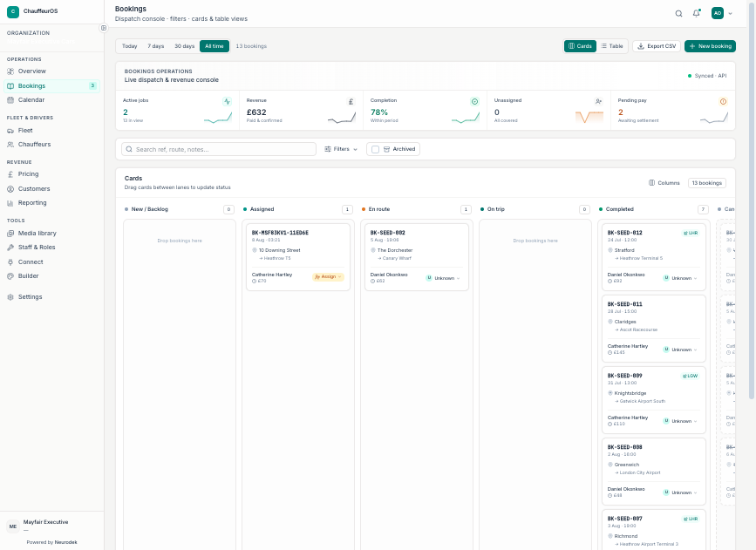Click the LGW airport tag on BK-SEED-009
Screen dimensions: 756x550
tap(691, 376)
